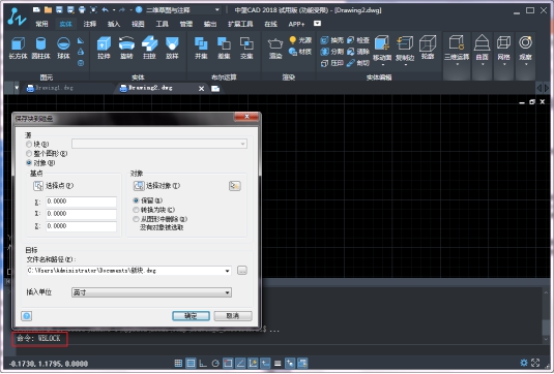This screenshot has height=374, width=554.
Task: Click the new drawing tab button
Action: (x=216, y=89)
